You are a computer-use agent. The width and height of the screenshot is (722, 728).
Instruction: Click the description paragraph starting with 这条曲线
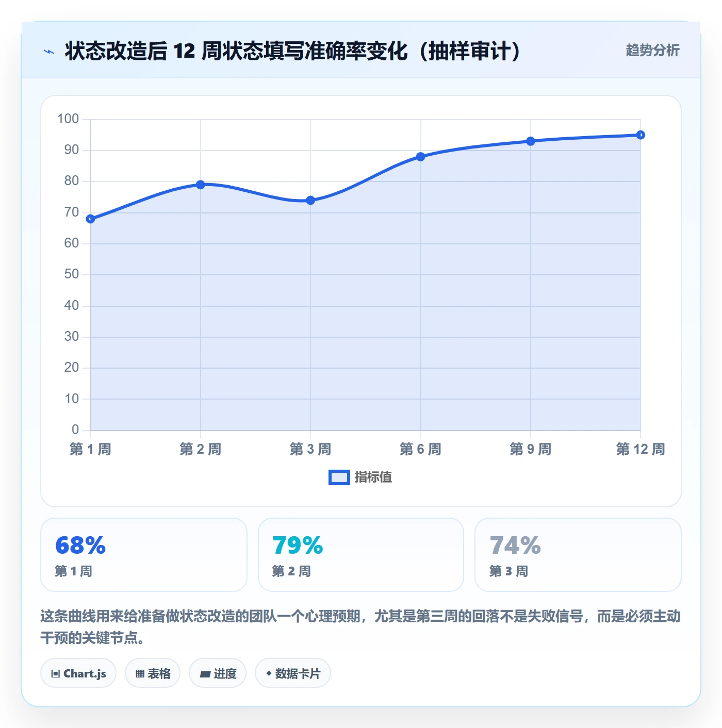(x=360, y=627)
